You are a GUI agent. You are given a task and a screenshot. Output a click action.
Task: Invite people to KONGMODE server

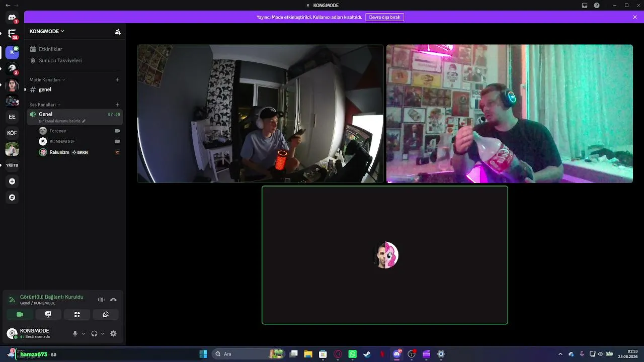click(118, 31)
